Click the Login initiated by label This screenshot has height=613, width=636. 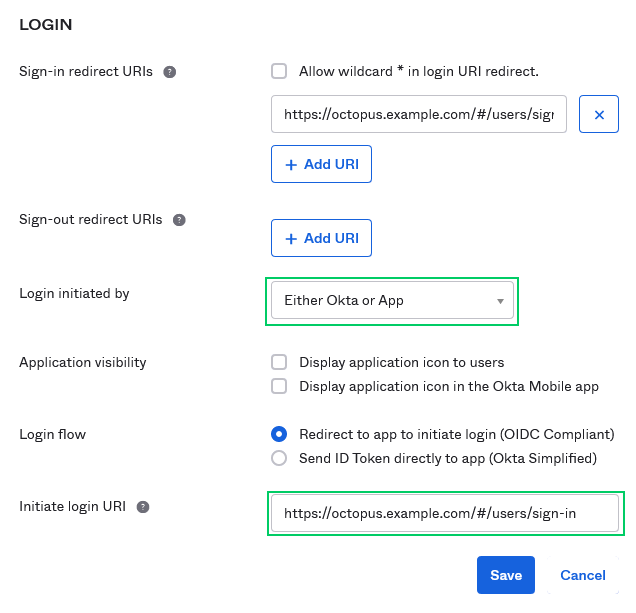pyautogui.click(x=74, y=293)
